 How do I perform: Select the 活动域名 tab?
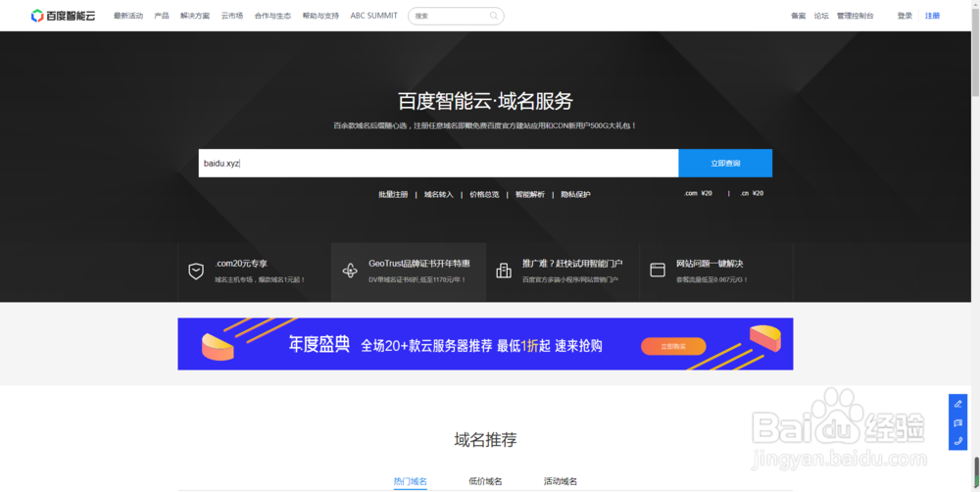point(560,481)
